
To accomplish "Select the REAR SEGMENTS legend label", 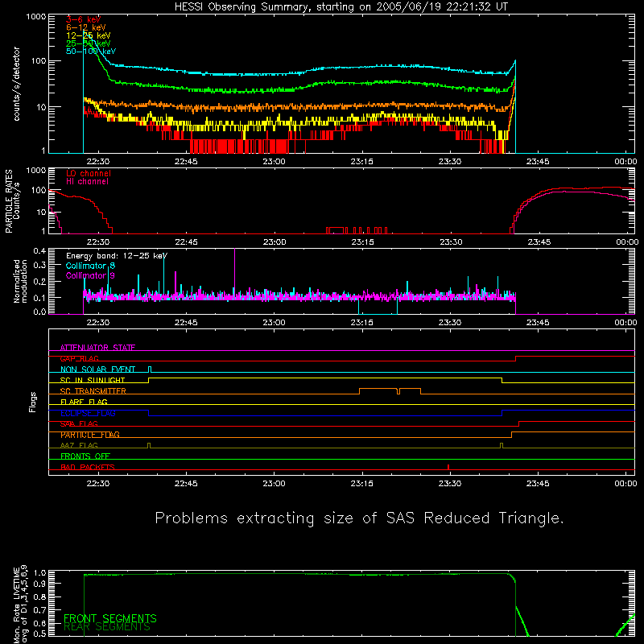I will [x=107, y=627].
